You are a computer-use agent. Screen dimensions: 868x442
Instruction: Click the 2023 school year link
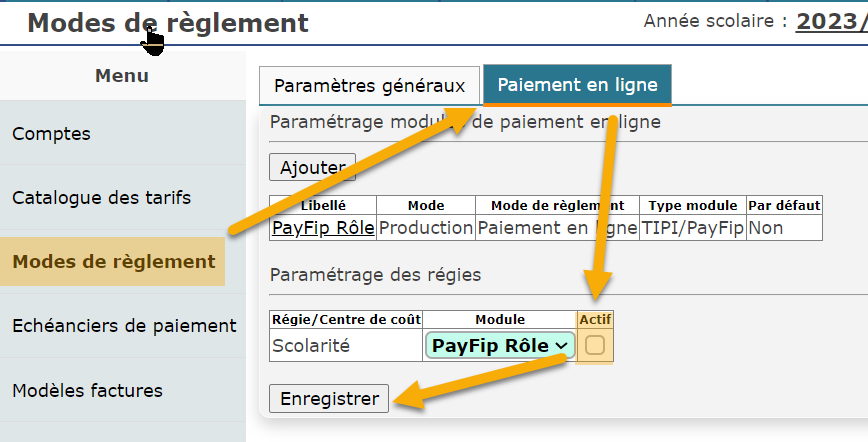pyautogui.click(x=831, y=22)
